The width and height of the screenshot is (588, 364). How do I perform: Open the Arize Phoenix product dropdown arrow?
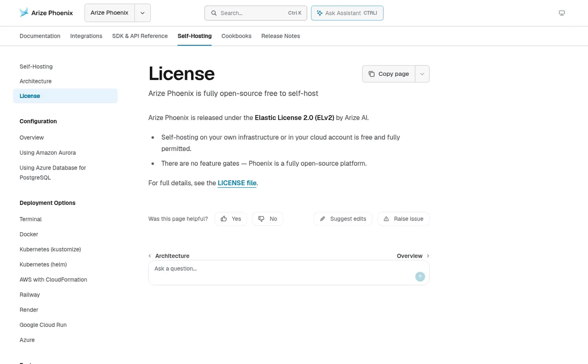pyautogui.click(x=143, y=13)
